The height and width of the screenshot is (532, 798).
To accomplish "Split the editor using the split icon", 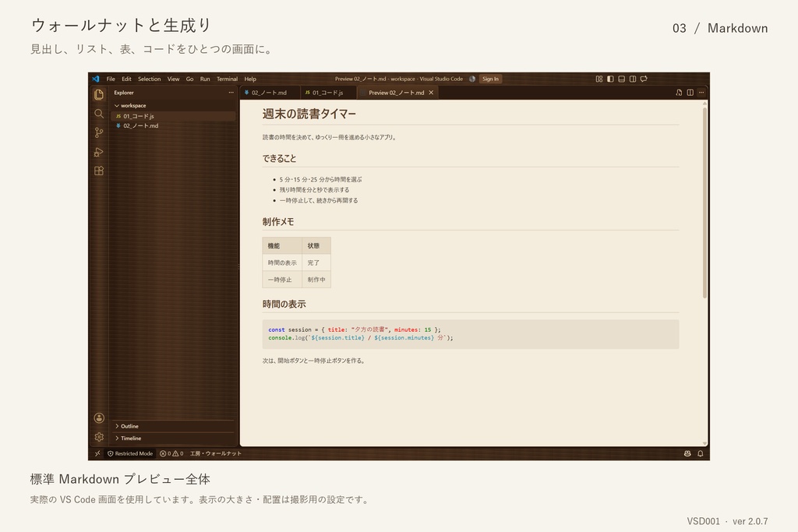I will tap(690, 93).
